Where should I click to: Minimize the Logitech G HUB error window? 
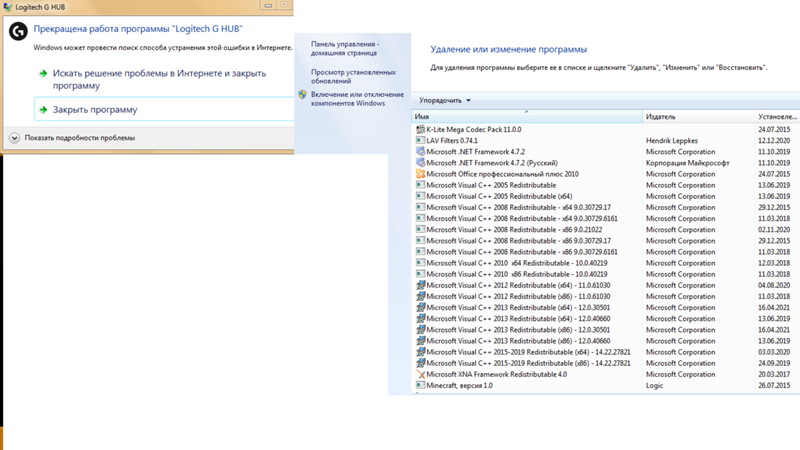pyautogui.click(x=268, y=5)
